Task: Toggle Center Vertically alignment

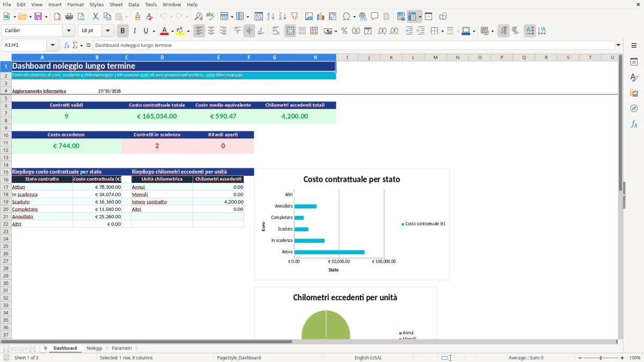Action: click(x=249, y=31)
